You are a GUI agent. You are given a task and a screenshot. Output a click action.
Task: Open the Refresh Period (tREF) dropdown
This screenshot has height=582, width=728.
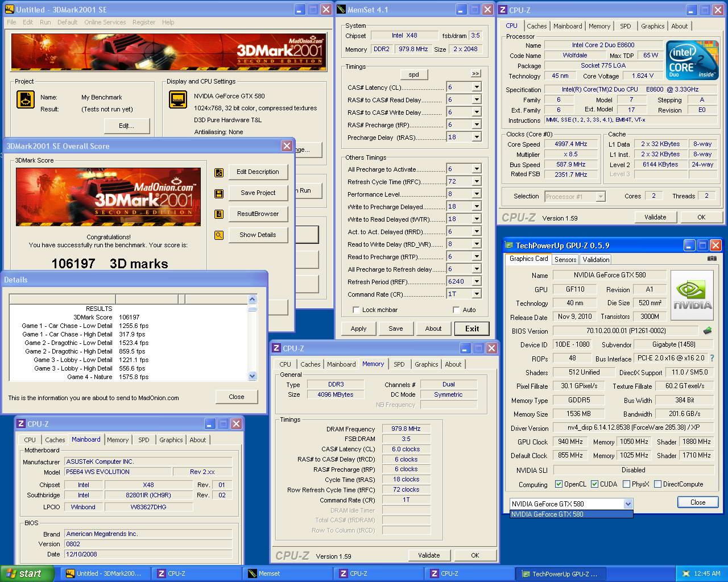pyautogui.click(x=477, y=281)
